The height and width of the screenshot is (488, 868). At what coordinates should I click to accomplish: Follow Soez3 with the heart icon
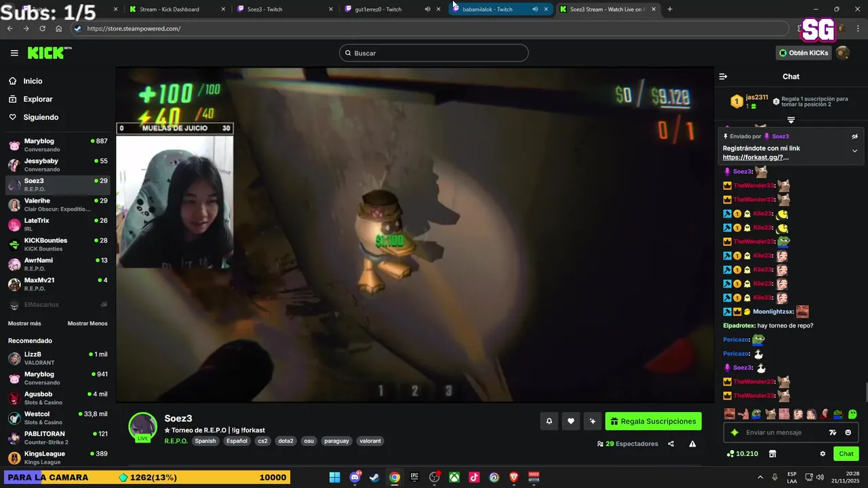click(571, 421)
